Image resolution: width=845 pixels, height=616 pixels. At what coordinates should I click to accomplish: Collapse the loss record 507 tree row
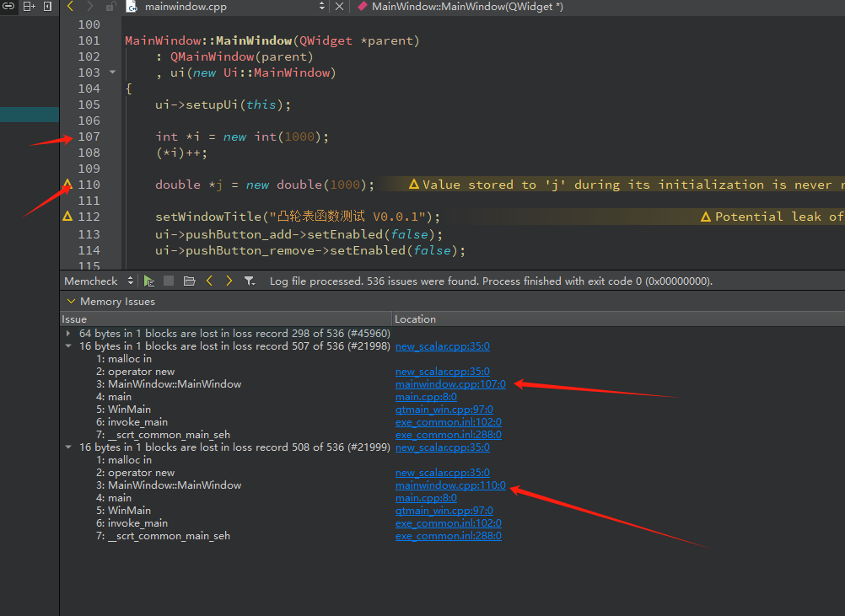pos(68,346)
